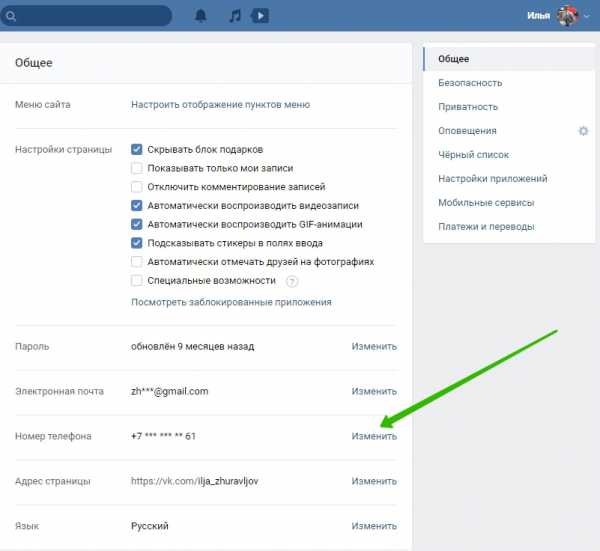This screenshot has width=600, height=551.
Task: Expand the profile dropdown chevron
Action: 587,16
